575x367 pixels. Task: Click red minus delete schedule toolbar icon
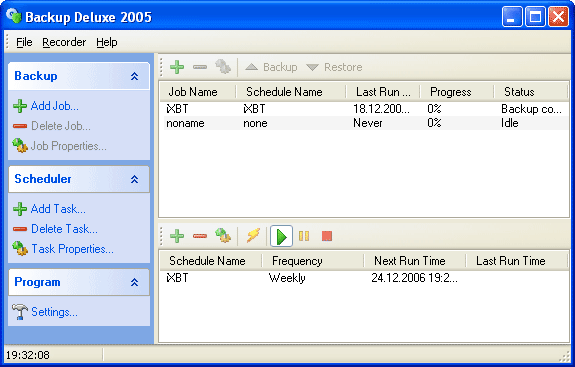pyautogui.click(x=200, y=236)
